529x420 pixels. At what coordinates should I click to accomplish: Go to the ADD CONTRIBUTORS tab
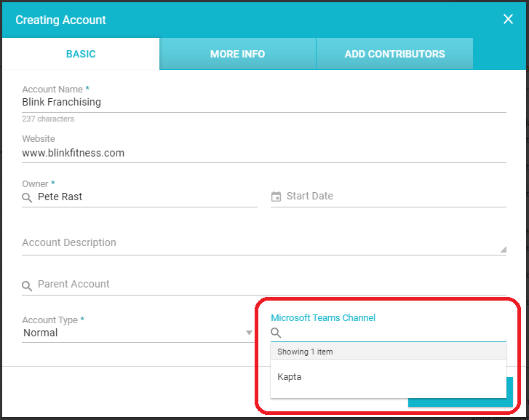tap(394, 54)
